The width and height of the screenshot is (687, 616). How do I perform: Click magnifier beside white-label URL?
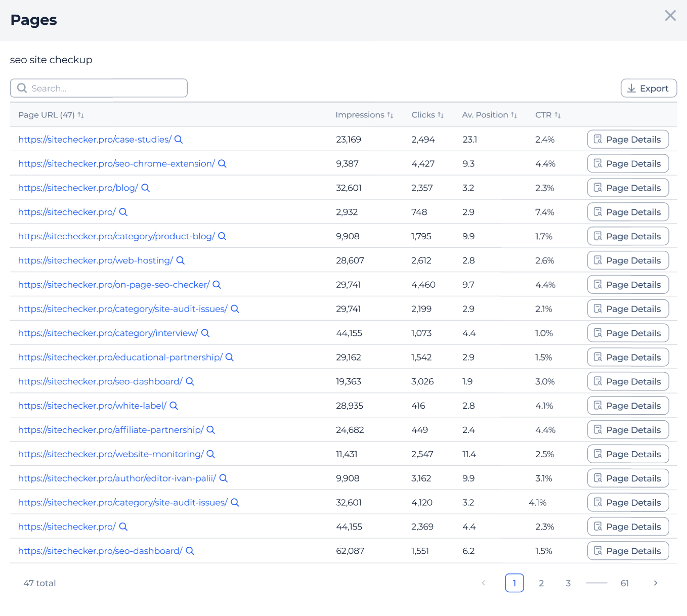(x=174, y=406)
